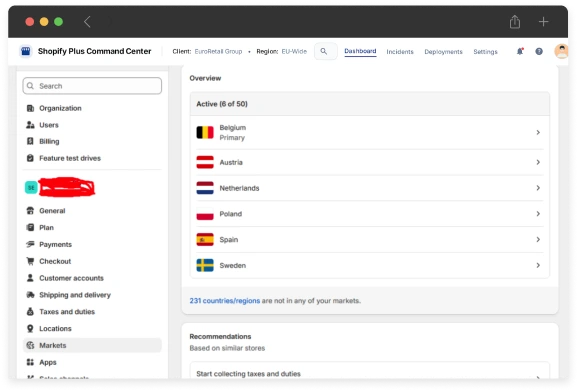The image size is (579, 392).
Task: Click the Poland market name
Action: [x=230, y=214]
